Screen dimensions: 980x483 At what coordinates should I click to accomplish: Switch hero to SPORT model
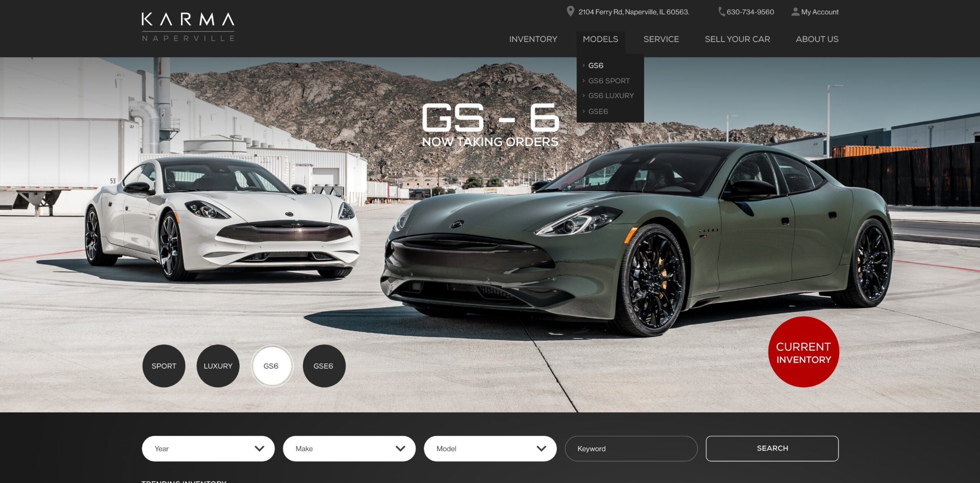click(164, 366)
